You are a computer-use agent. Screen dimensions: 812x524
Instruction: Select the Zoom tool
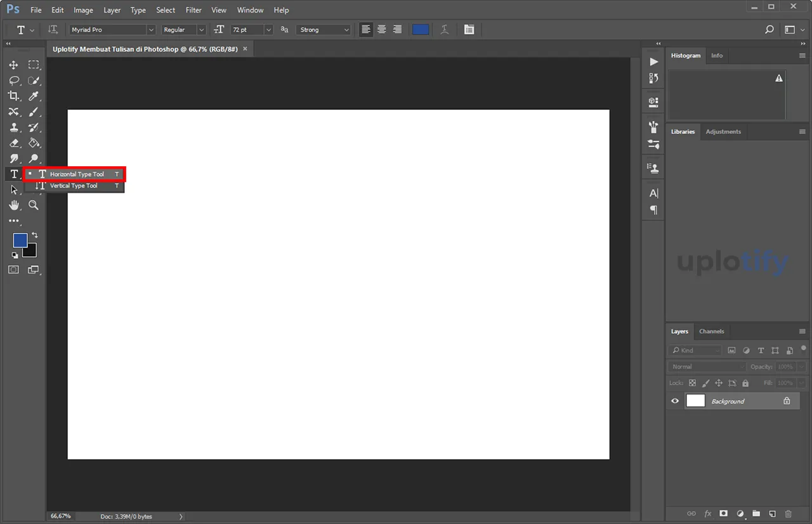(34, 205)
